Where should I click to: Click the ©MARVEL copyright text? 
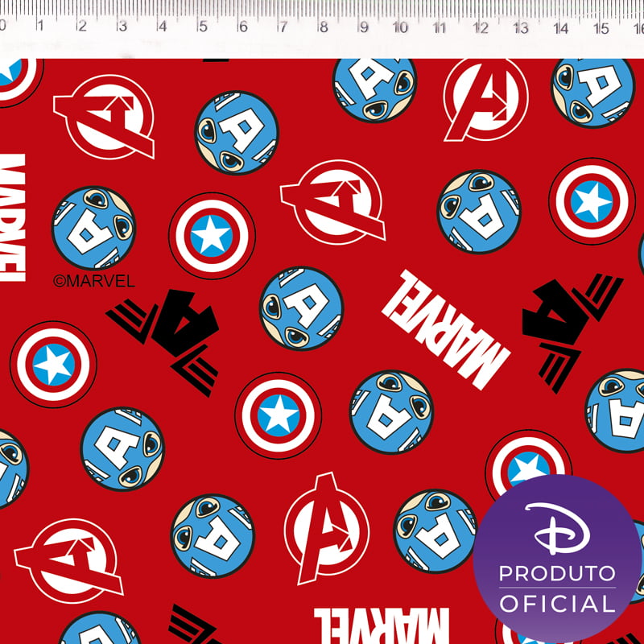(x=94, y=281)
